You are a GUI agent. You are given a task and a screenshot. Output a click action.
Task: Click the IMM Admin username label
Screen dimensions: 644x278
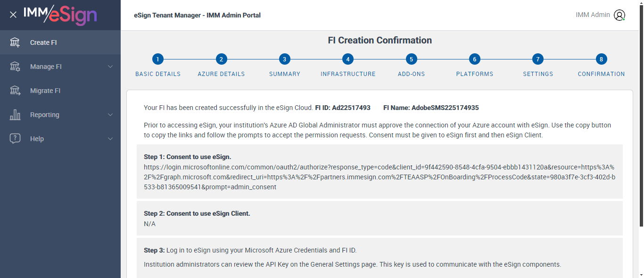[x=593, y=15]
